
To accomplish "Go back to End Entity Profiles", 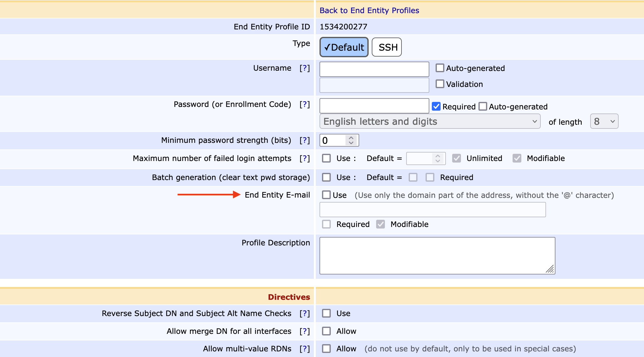I will point(369,10).
